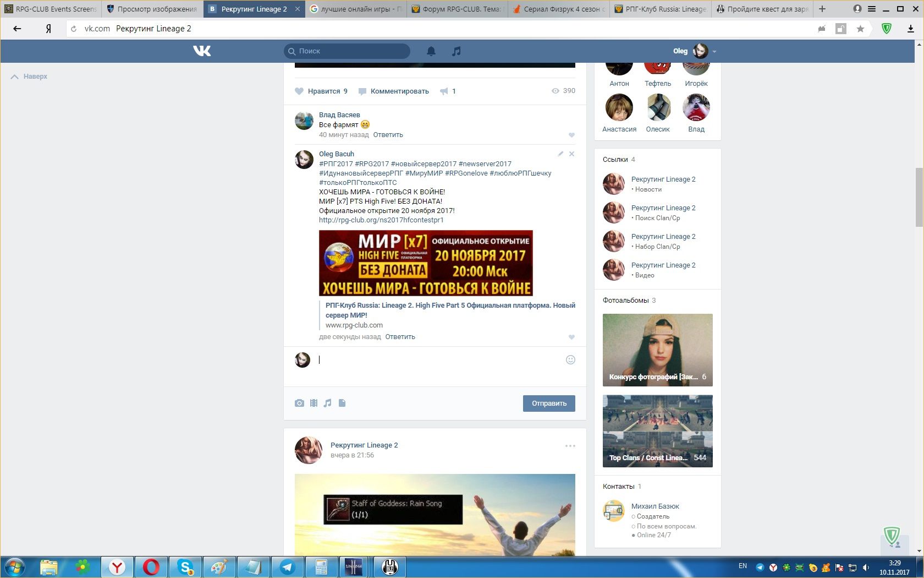Image resolution: width=924 pixels, height=578 pixels.
Task: Click the Отправить button
Action: (549, 403)
